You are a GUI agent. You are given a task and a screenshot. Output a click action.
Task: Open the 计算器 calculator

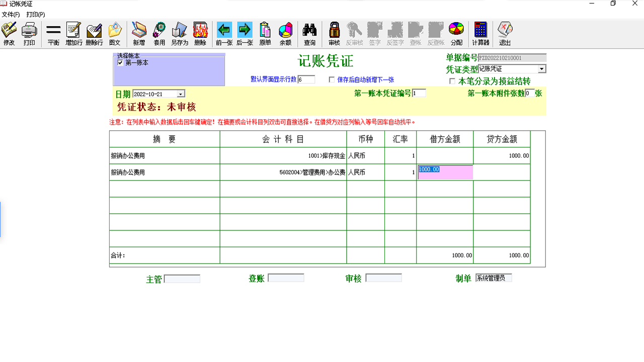(x=480, y=33)
